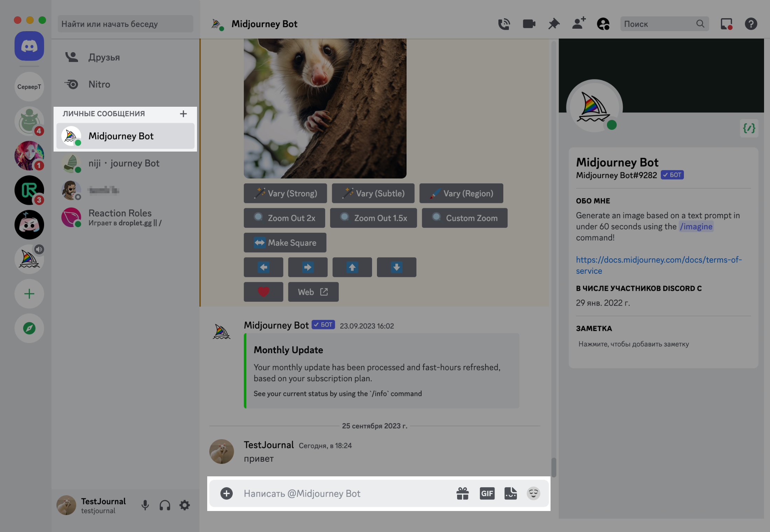Click Найти или начать беседу search box
Screen dimensions: 770x532
pos(125,24)
